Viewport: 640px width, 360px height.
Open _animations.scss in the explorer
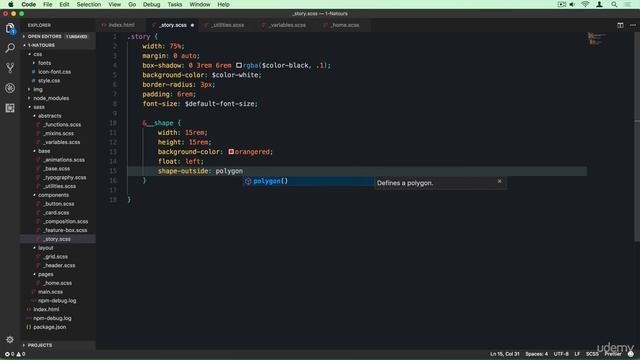click(x=64, y=160)
